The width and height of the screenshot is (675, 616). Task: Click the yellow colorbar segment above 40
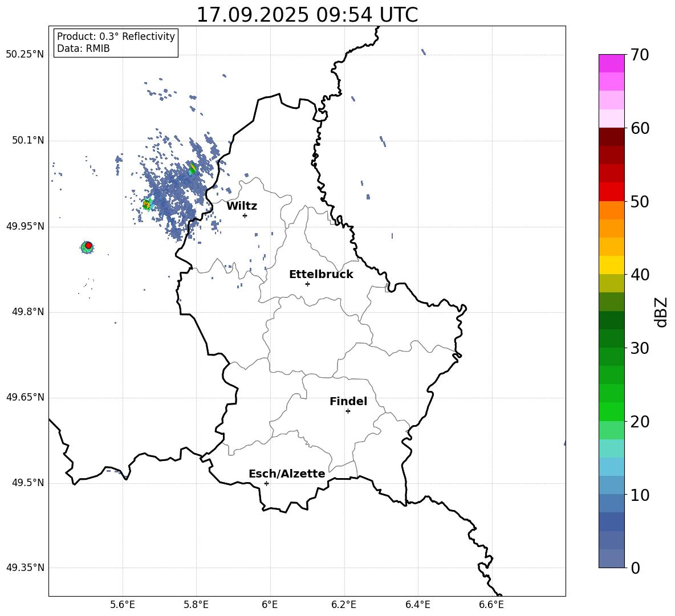pyautogui.click(x=611, y=265)
